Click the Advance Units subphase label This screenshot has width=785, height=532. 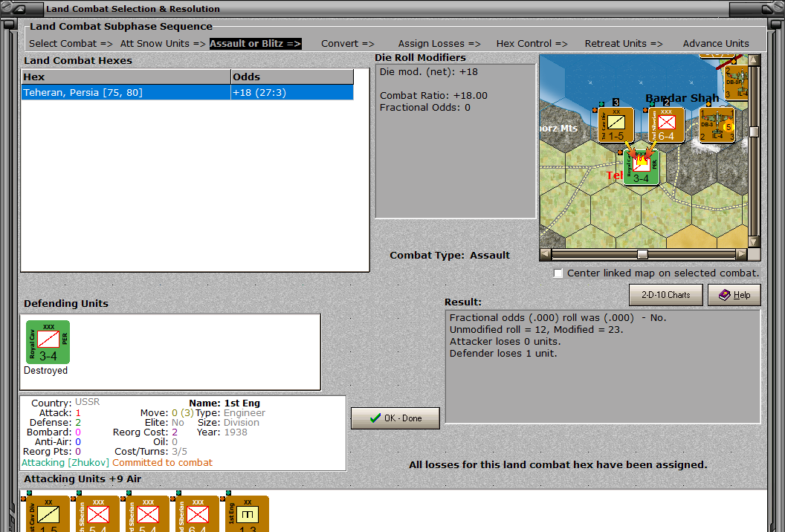coord(716,44)
